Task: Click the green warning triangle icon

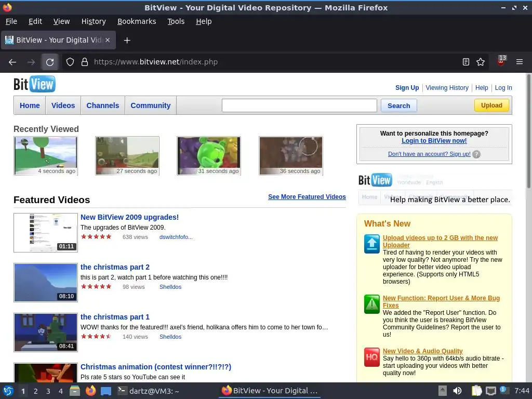Action: click(x=372, y=304)
